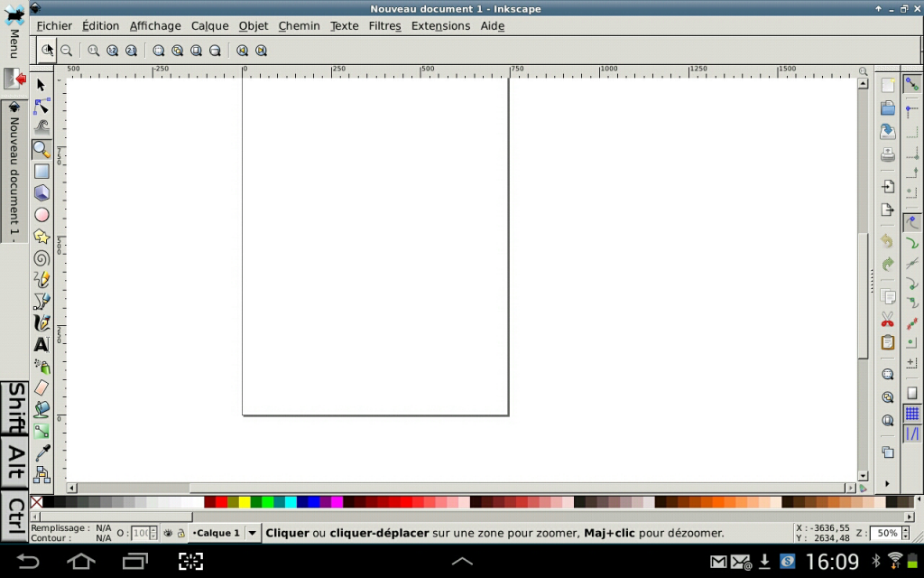Pick the spiral drawing tool
924x578 pixels.
point(41,257)
